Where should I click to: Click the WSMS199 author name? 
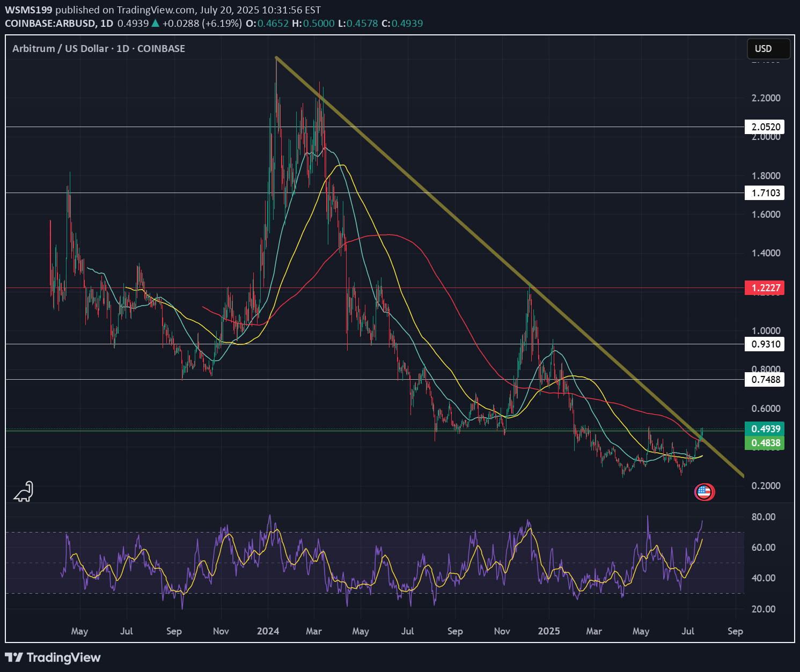[x=29, y=10]
